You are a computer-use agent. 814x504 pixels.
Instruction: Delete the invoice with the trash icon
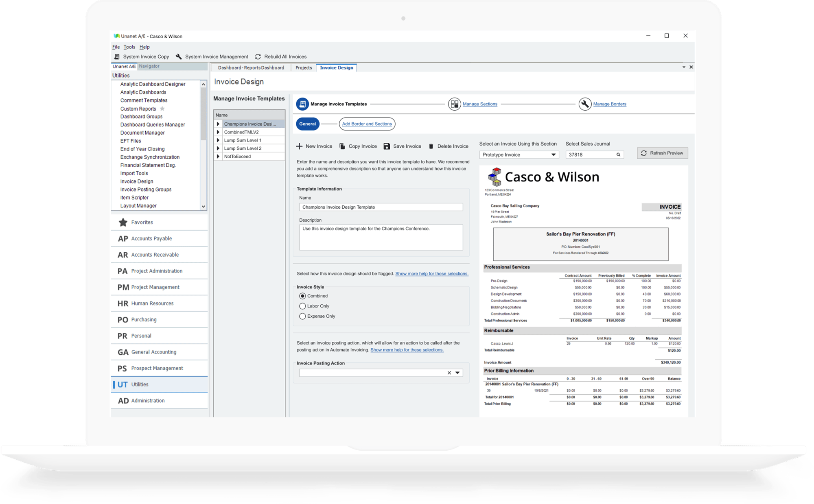click(431, 146)
